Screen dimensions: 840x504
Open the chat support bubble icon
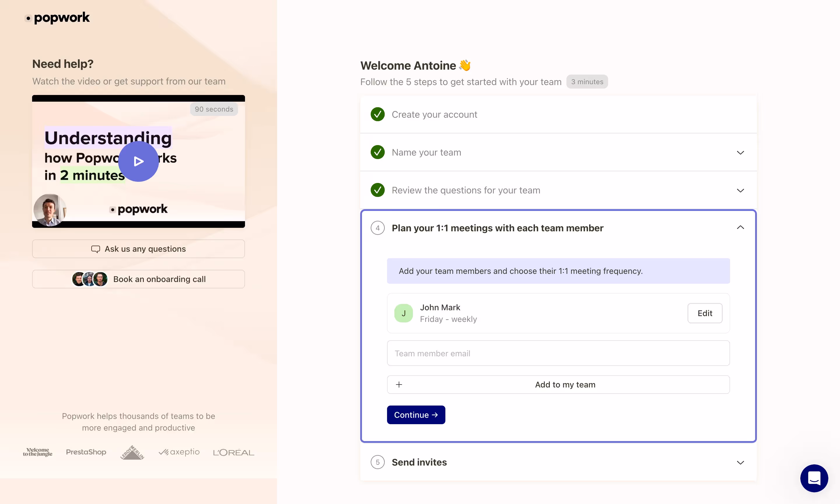coord(814,478)
